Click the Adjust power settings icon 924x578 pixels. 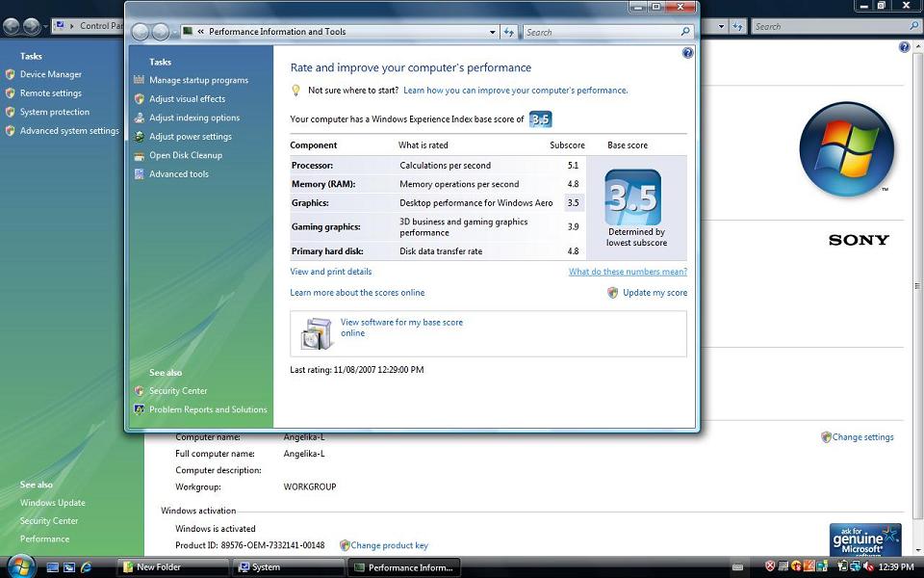pyautogui.click(x=139, y=137)
